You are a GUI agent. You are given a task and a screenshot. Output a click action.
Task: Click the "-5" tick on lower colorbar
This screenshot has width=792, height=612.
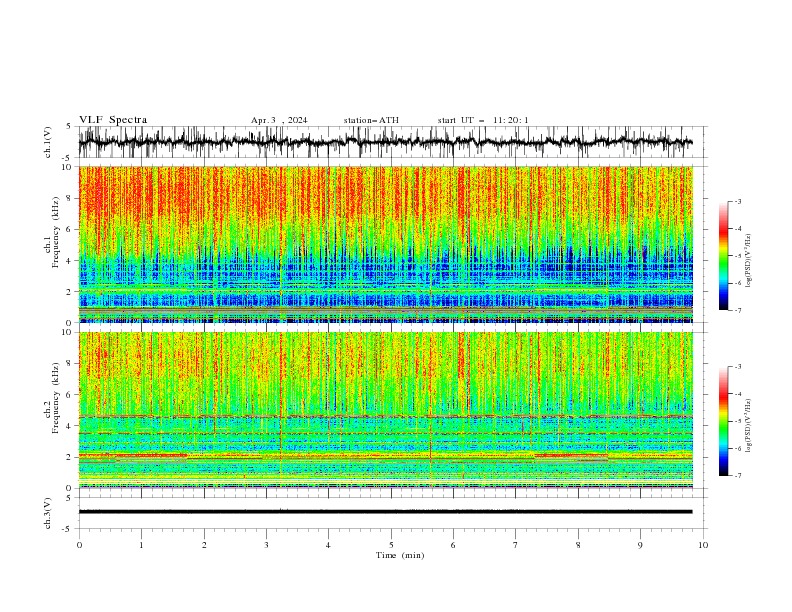coord(738,421)
